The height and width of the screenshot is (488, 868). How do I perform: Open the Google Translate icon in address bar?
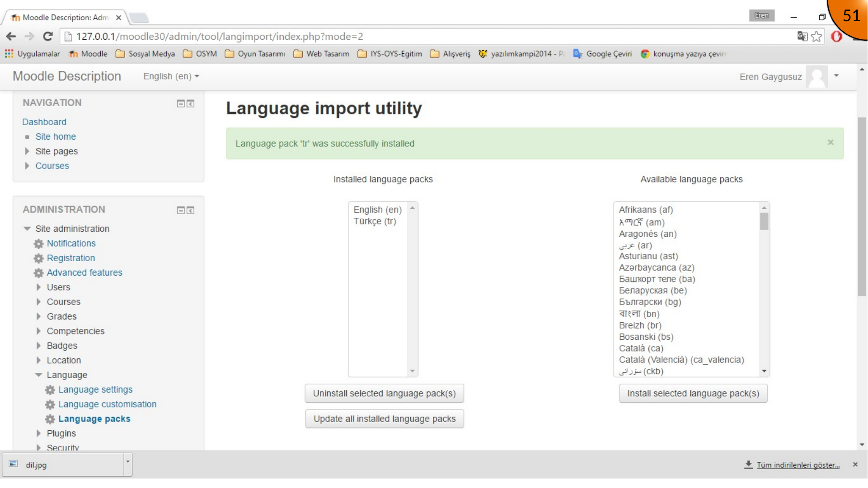click(x=802, y=37)
